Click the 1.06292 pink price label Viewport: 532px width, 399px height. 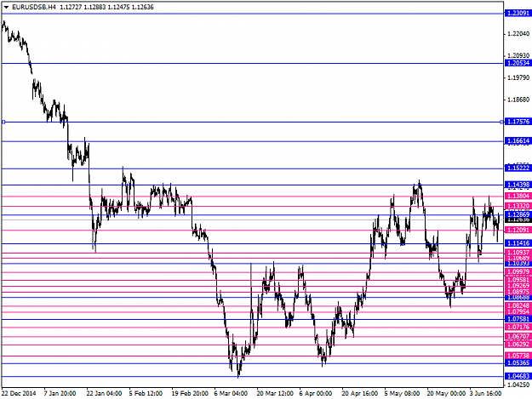518,345
